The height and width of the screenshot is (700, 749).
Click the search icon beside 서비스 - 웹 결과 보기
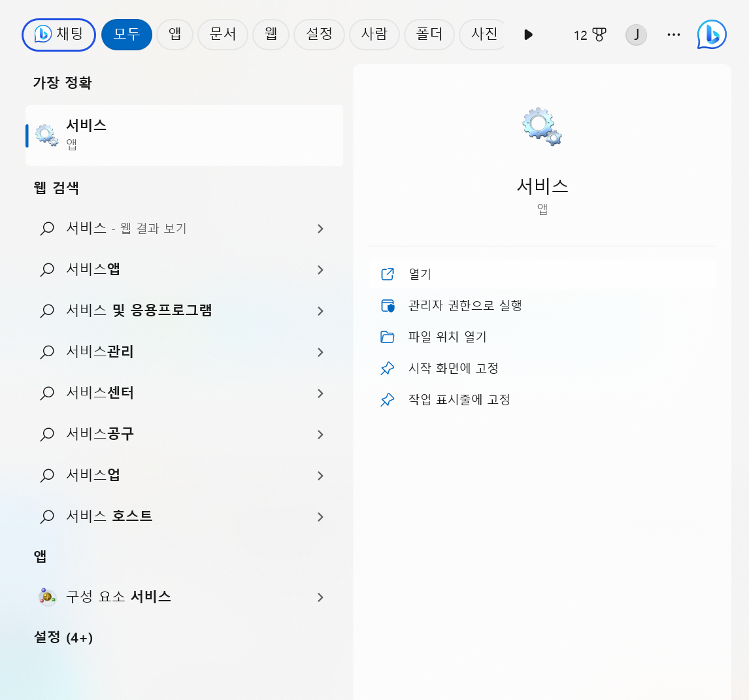(x=47, y=228)
